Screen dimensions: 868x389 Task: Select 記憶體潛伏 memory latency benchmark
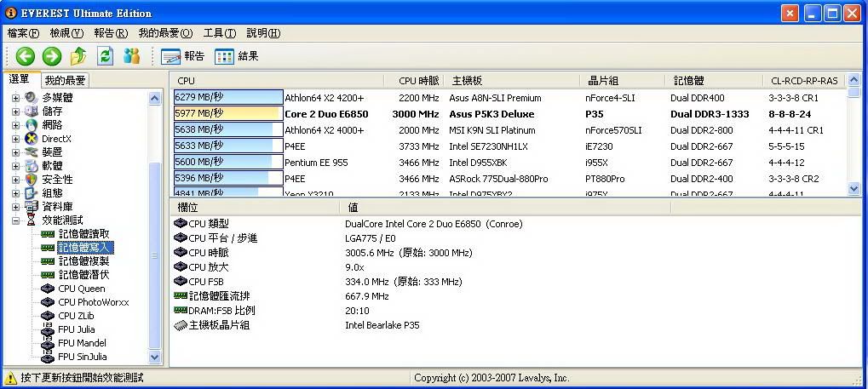pos(84,275)
